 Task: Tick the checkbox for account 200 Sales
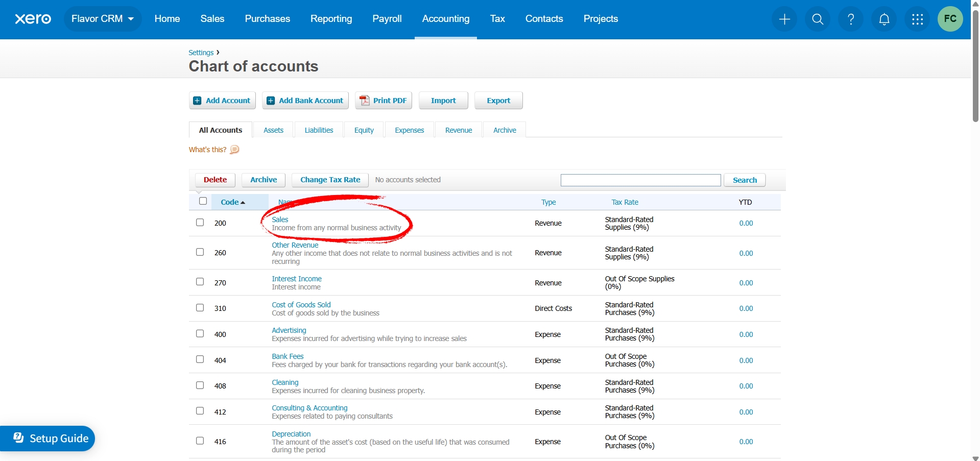pyautogui.click(x=200, y=223)
